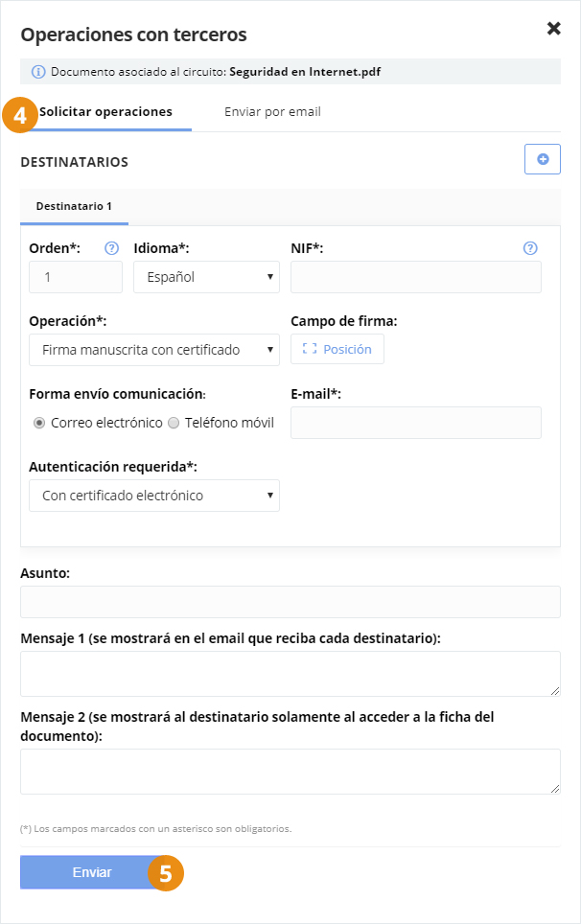Switch to Solicitar operaciones tab
This screenshot has height=924, width=581.
[x=106, y=112]
